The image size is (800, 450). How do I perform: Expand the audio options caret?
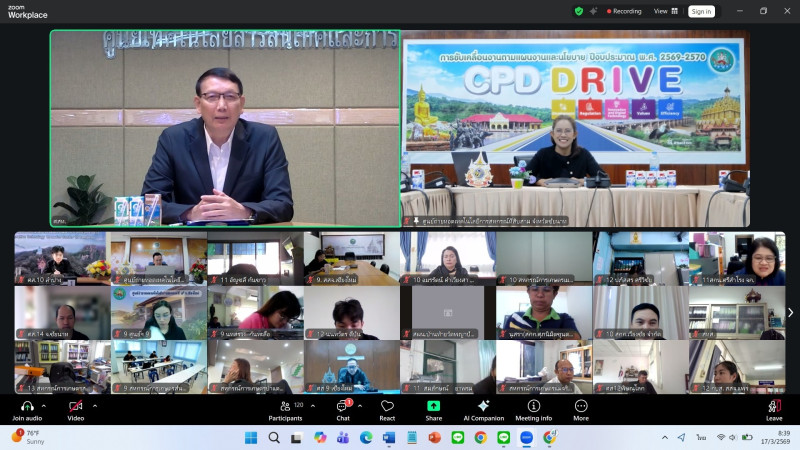[46, 405]
